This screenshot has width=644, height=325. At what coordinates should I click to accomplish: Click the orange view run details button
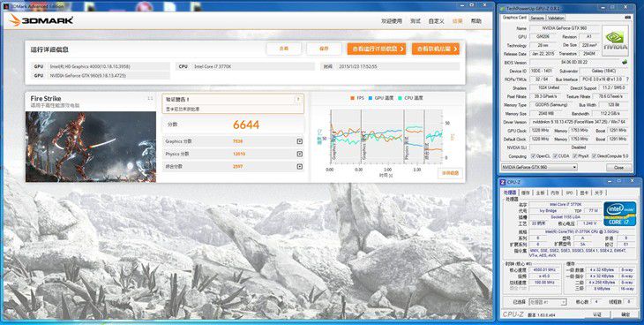[376, 49]
